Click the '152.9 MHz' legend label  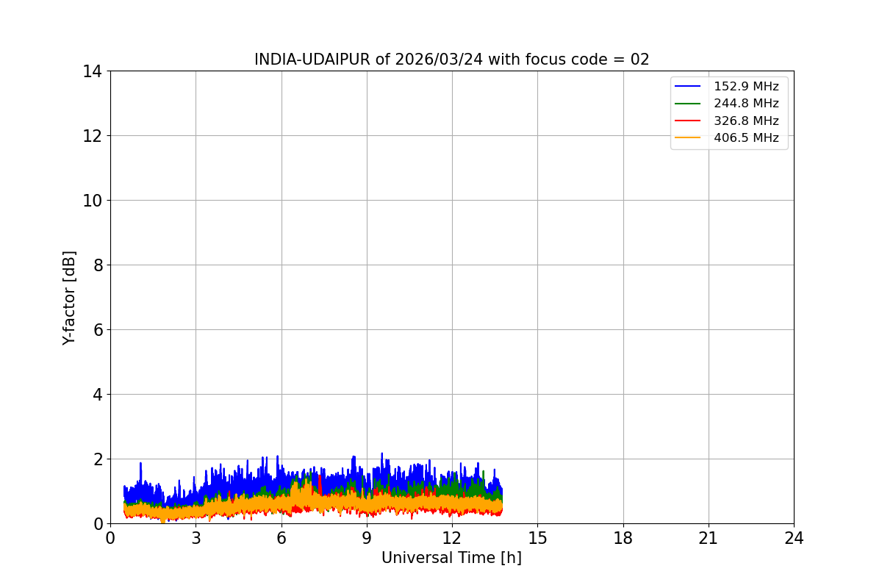(x=746, y=87)
